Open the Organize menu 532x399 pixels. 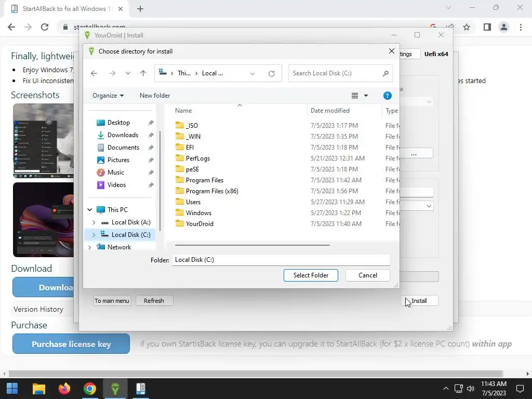pos(108,96)
